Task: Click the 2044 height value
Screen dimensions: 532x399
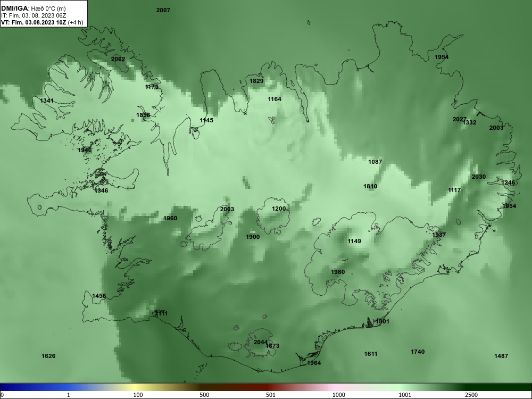Action: click(x=261, y=342)
